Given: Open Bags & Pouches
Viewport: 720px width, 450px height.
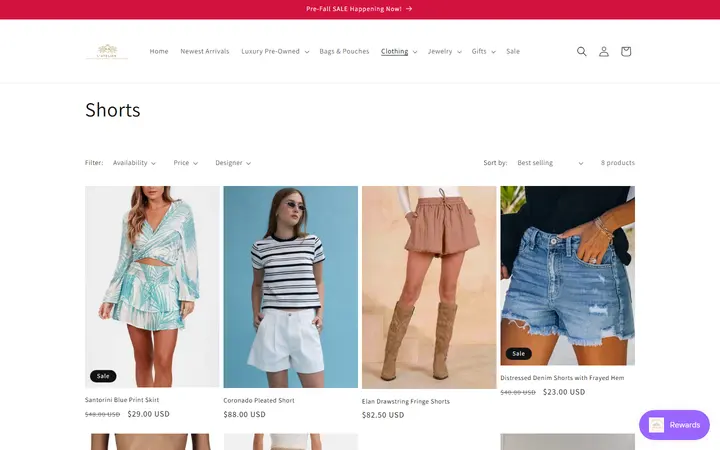Looking at the screenshot, I should [x=344, y=51].
